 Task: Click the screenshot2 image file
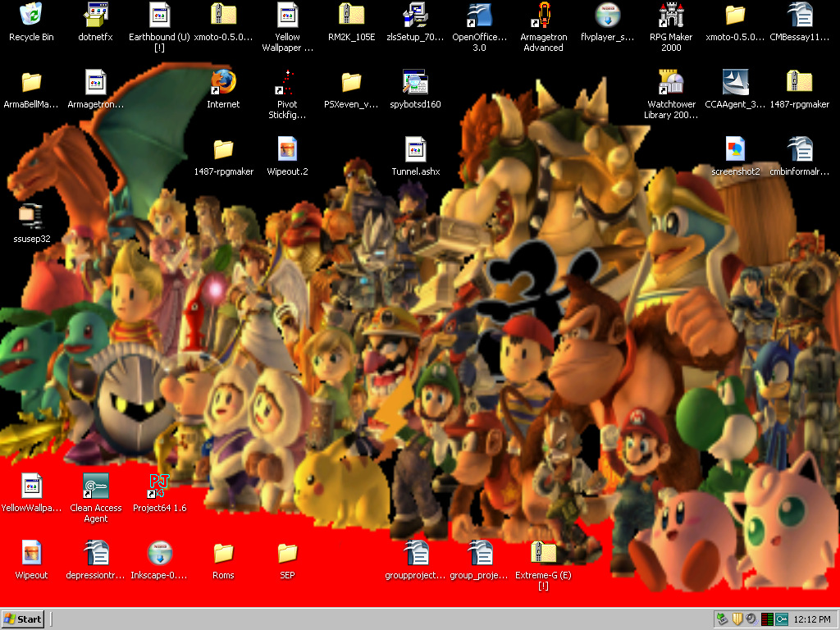pyautogui.click(x=735, y=149)
